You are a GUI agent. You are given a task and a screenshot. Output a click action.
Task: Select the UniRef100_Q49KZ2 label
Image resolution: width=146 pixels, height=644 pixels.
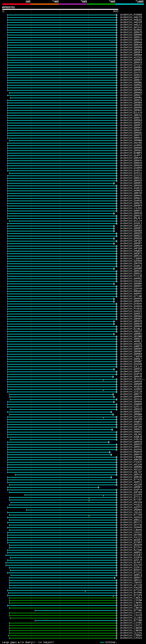(x=131, y=75)
